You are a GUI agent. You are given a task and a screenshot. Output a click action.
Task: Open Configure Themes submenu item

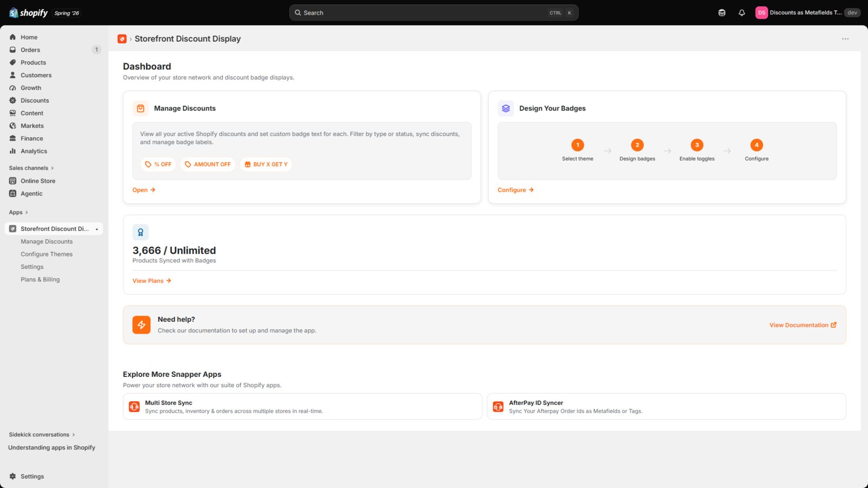(x=47, y=254)
